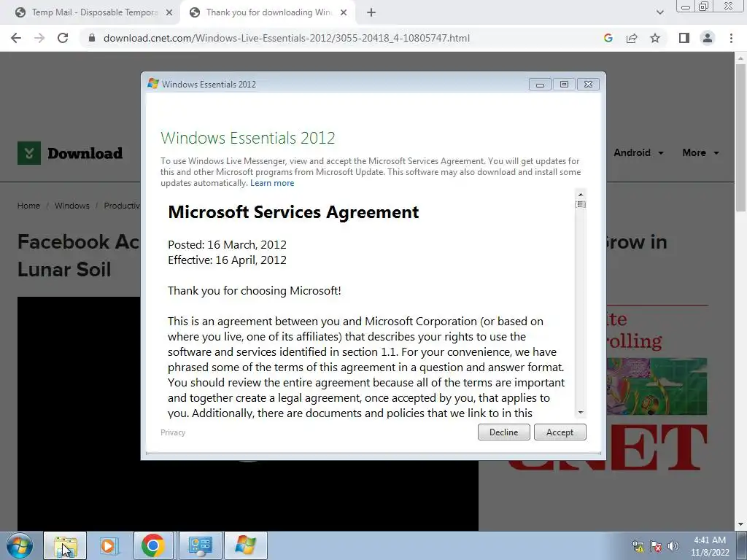The height and width of the screenshot is (560, 747).
Task: Click the Windows Essentials title bar icon
Action: coord(153,84)
